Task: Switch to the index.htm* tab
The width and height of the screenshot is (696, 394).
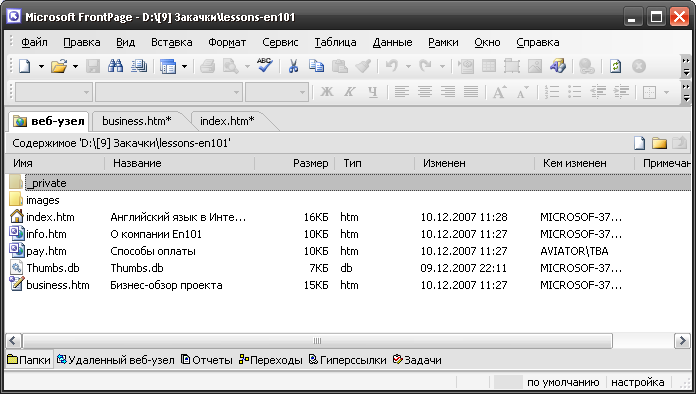Action: 227,121
